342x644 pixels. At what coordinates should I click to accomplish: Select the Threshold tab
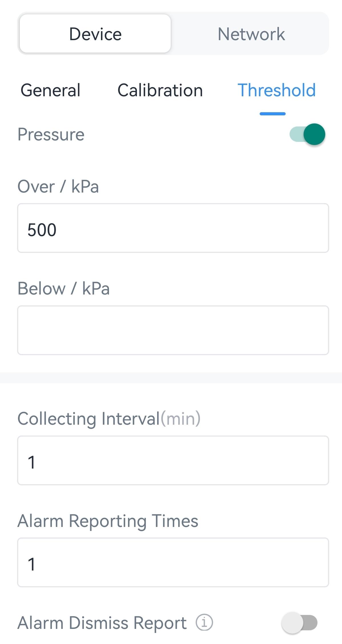coord(276,90)
